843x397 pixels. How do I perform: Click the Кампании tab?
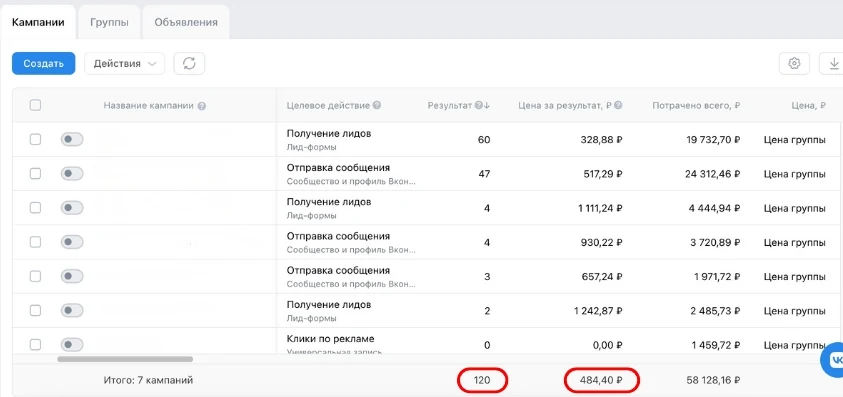[38, 23]
